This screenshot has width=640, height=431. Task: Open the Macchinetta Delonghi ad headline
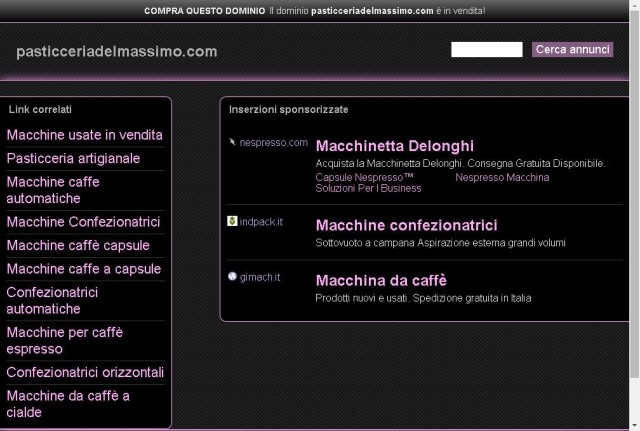395,146
